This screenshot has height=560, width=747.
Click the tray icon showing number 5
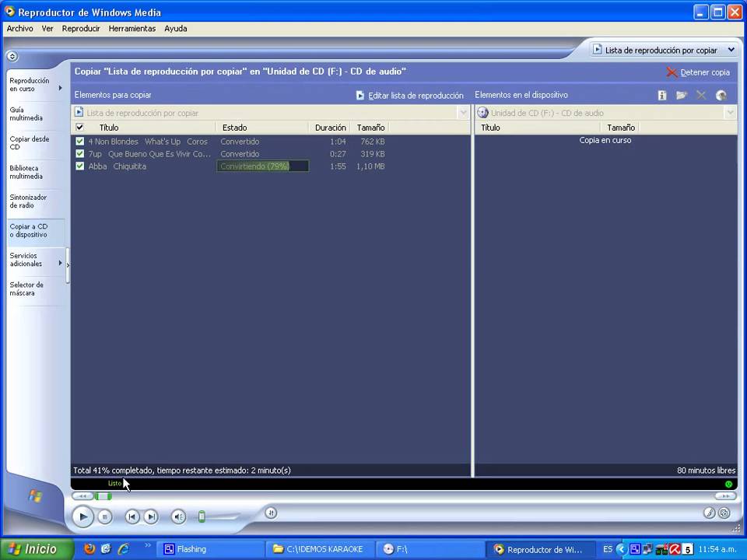point(687,550)
